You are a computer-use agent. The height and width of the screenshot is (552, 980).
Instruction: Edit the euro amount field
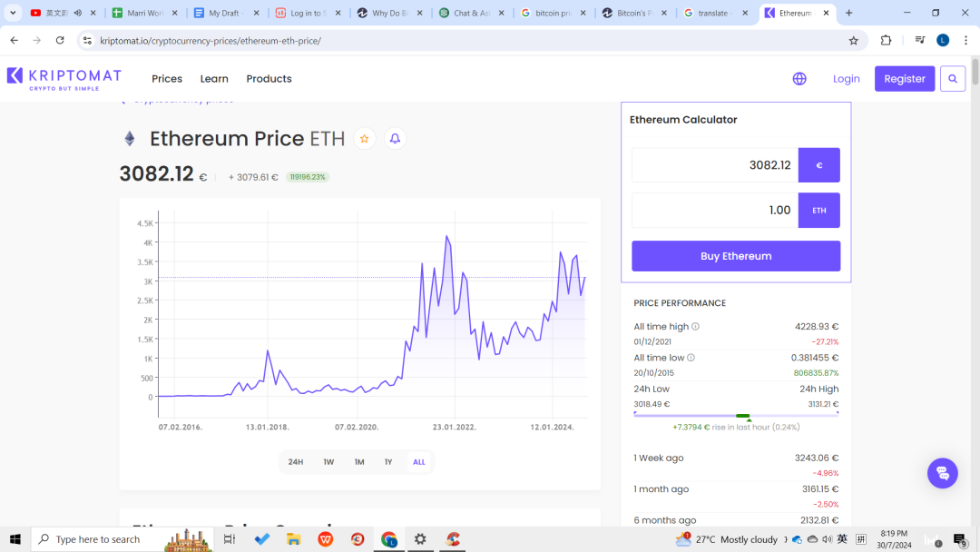(x=715, y=165)
